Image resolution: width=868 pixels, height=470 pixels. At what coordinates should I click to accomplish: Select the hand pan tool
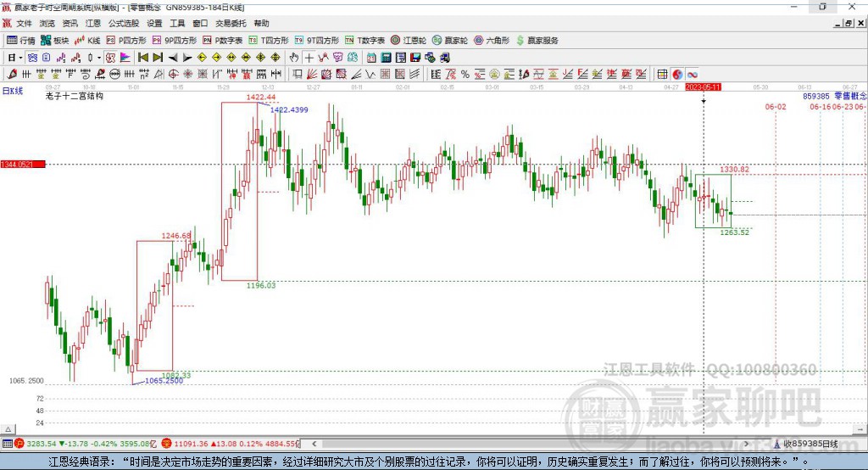coord(294,57)
